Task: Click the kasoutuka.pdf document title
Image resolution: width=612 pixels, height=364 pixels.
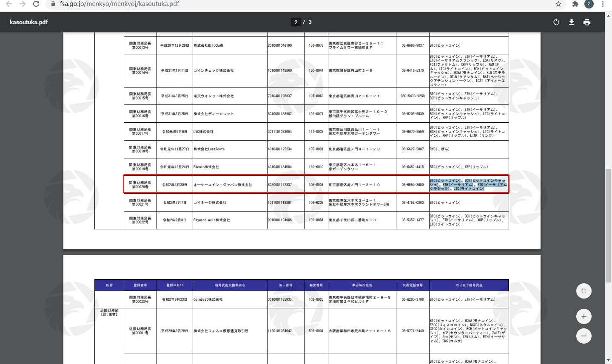Action: tap(29, 22)
